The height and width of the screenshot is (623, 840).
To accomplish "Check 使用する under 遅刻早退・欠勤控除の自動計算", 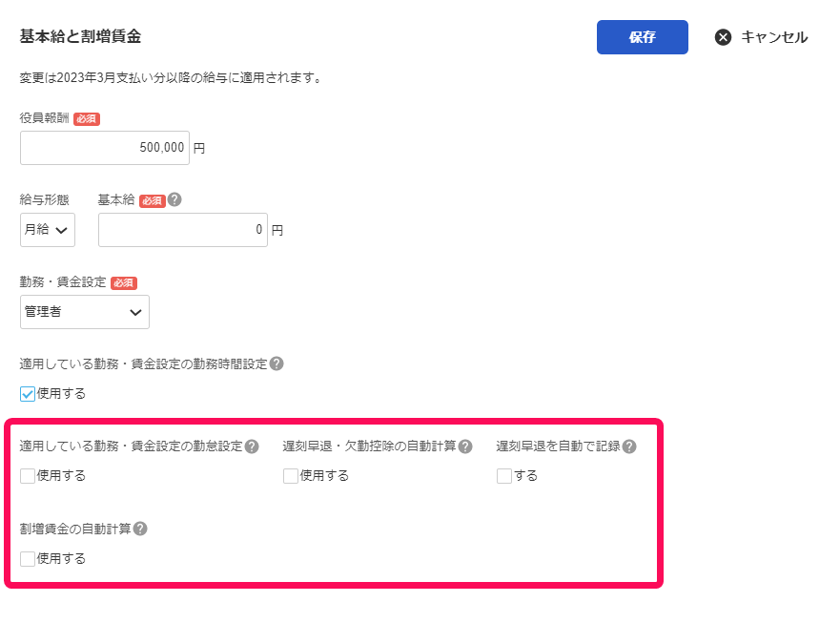I will pos(291,475).
